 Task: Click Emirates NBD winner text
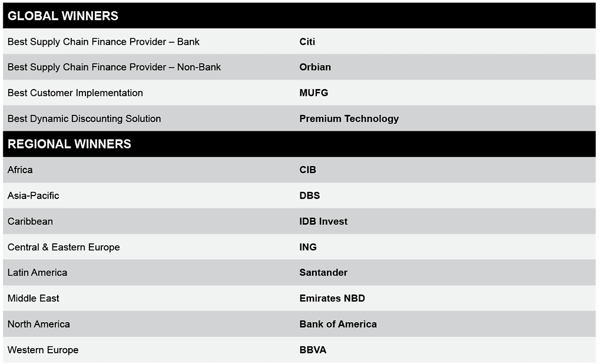click(332, 298)
